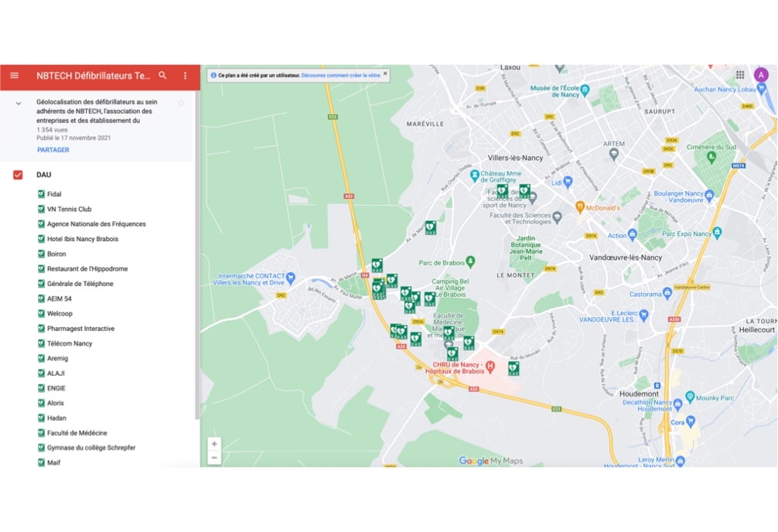The width and height of the screenshot is (778, 532).
Task: Open the Google apps grid
Action: pyautogui.click(x=740, y=75)
